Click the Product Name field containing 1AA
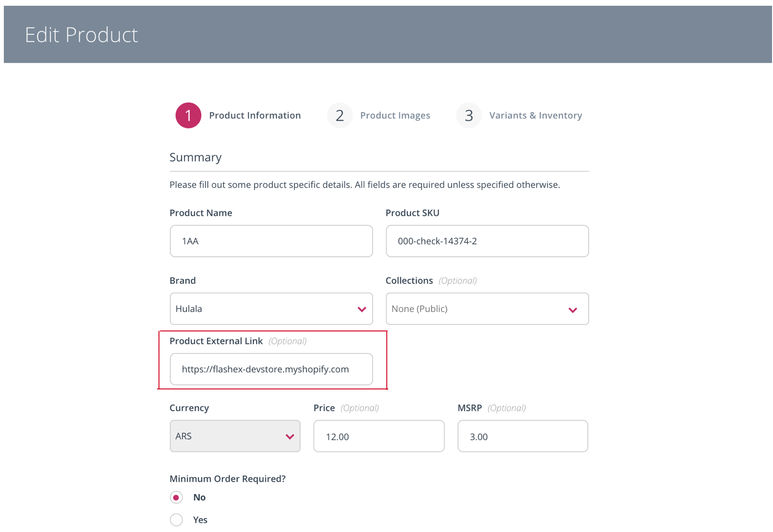The width and height of the screenshot is (773, 532). coord(271,241)
